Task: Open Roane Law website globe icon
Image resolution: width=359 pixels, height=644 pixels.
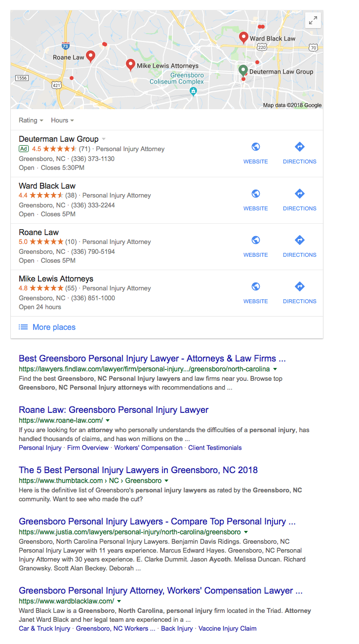Action: pyautogui.click(x=256, y=240)
